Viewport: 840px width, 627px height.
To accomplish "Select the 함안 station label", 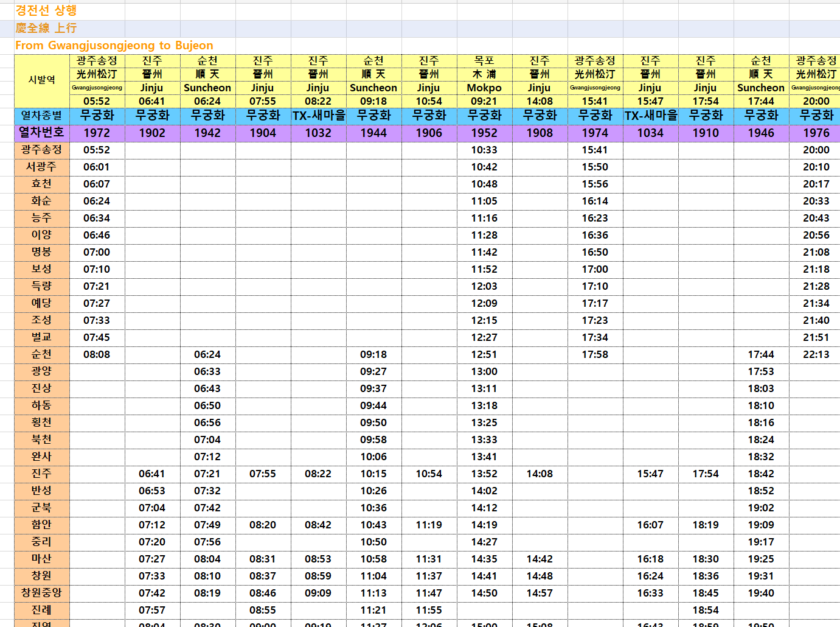I will click(x=42, y=525).
